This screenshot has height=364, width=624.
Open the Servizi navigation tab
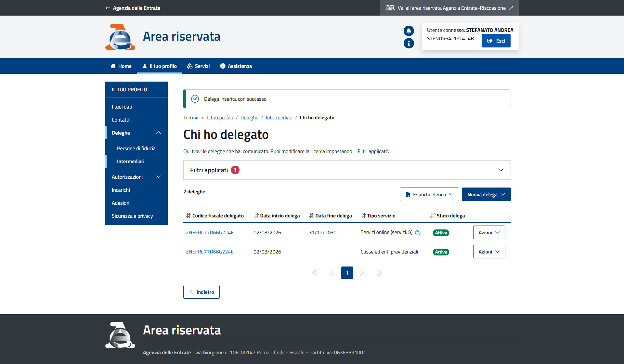point(198,66)
